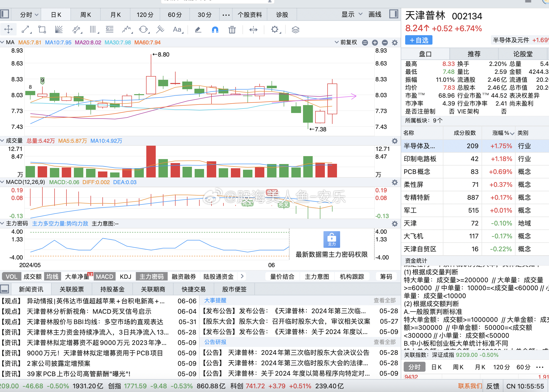Screen dimensions: 549x392
Task: Open the 筹码 chips button
Action: pyautogui.click(x=386, y=277)
